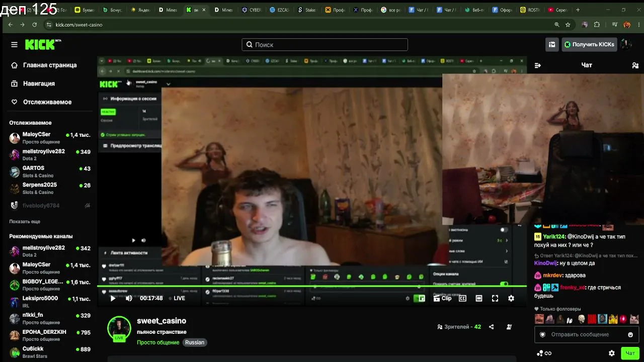Click Получить KICKs button
The height and width of the screenshot is (362, 644).
[589, 44]
